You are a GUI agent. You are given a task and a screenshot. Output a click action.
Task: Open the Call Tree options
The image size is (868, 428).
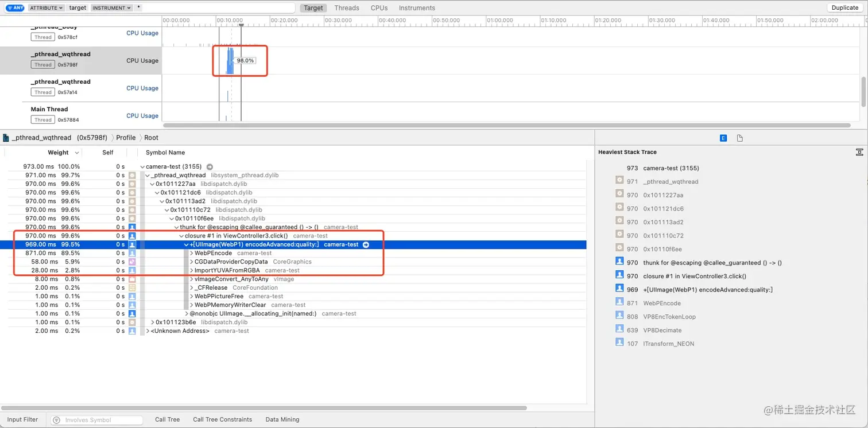pos(168,419)
